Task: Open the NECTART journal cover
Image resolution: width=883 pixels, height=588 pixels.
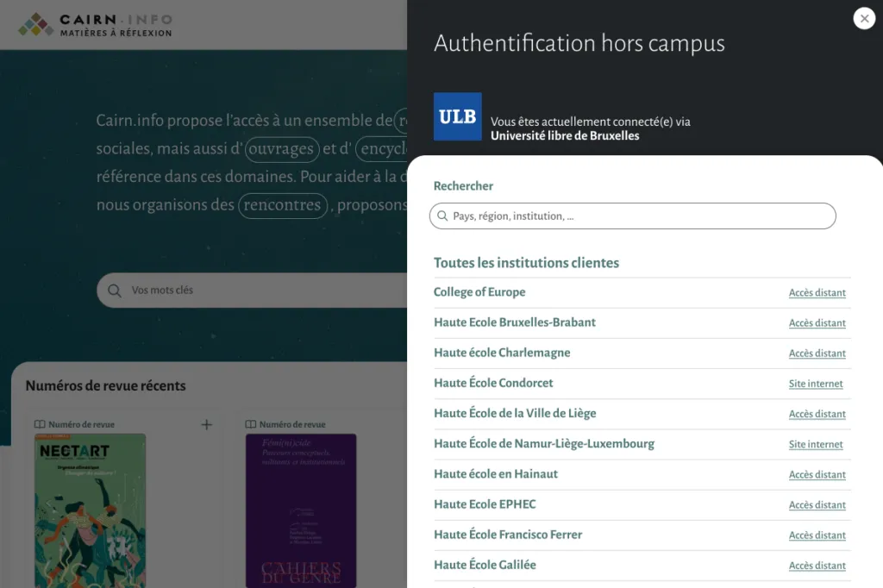Action: pyautogui.click(x=90, y=510)
